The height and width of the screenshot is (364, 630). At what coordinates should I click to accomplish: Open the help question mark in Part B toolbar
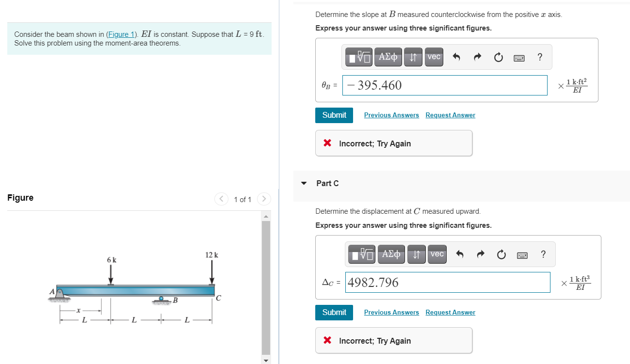[540, 57]
